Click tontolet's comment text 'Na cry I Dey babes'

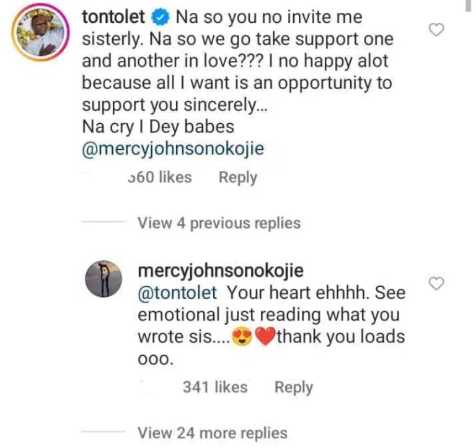click(x=157, y=126)
